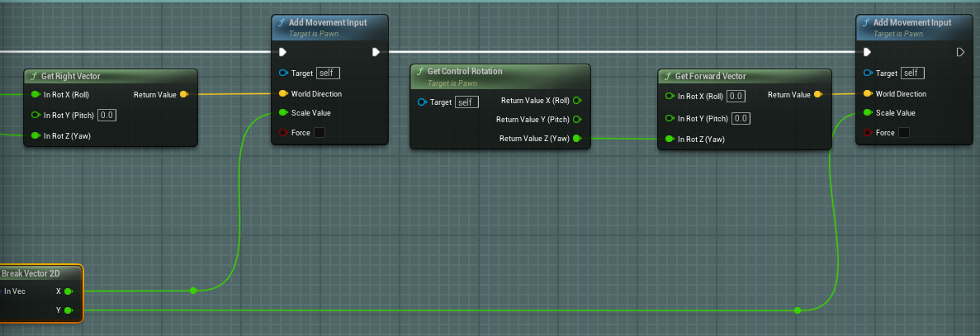Image resolution: width=980 pixels, height=336 pixels.
Task: Click Force pin of Add Movement Input fed by Get Right Vector
Action: (x=283, y=132)
